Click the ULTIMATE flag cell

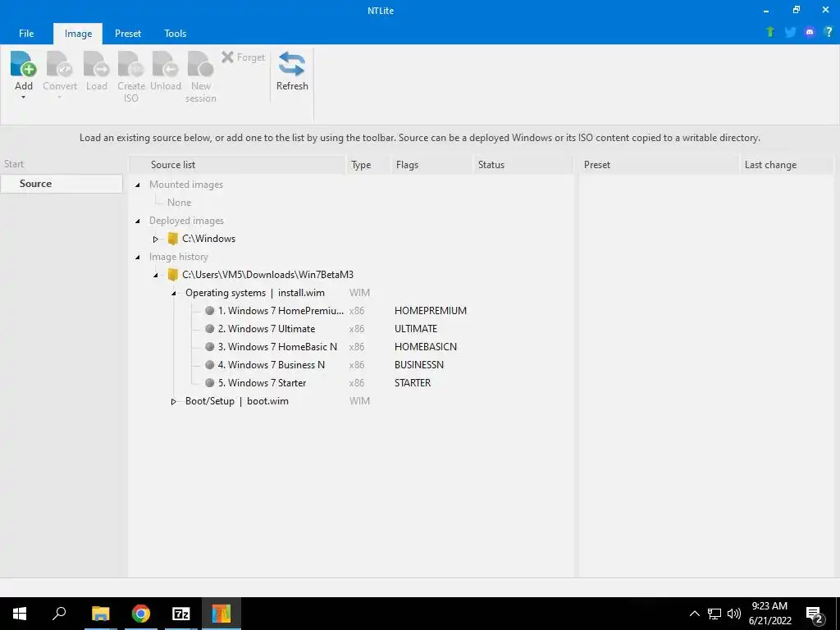[x=416, y=328]
